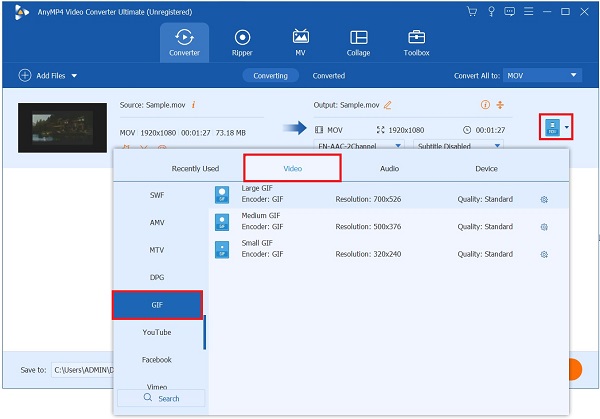Image resolution: width=600 pixels, height=419 pixels.
Task: Choose SWF in the format list
Action: tap(157, 195)
